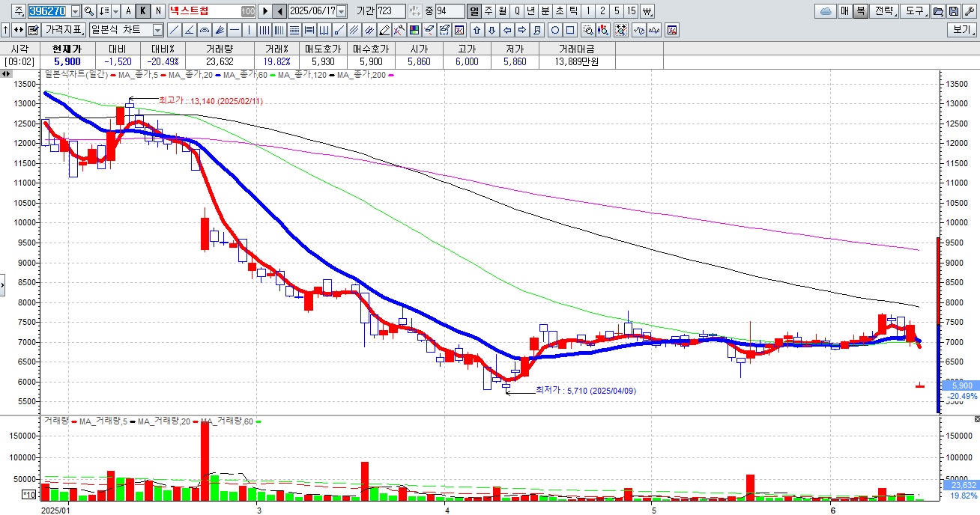Click the stock name field 넥스트칩
Screen dimensions: 980x515
pyautogui.click(x=212, y=11)
